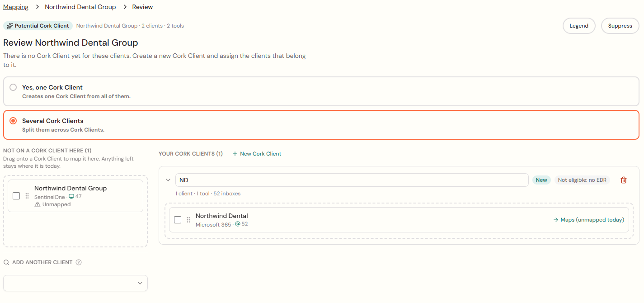644x303 pixels.
Task: Delete the ND Cork Client with trash icon
Action: [624, 180]
